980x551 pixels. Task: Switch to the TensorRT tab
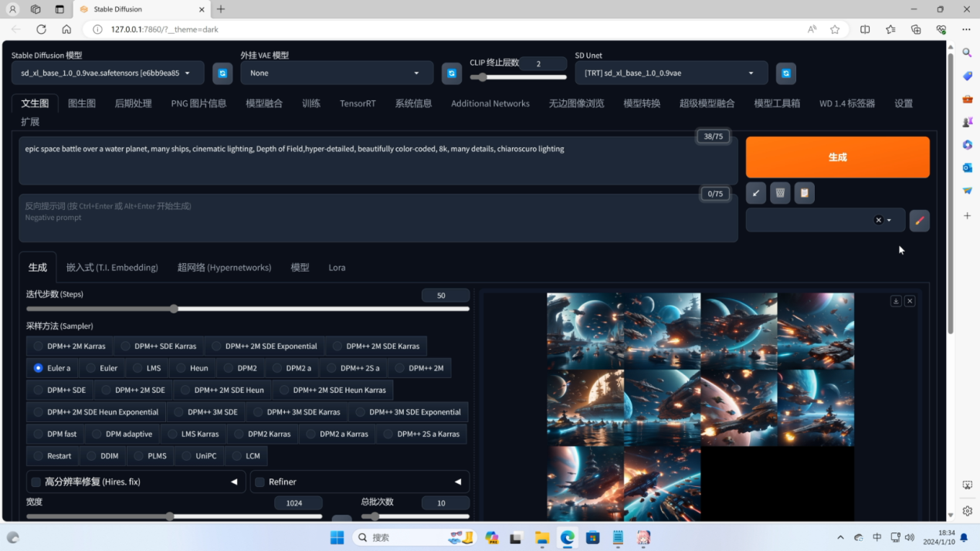(x=358, y=103)
